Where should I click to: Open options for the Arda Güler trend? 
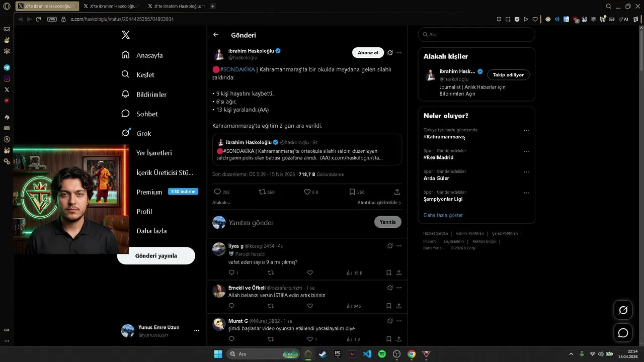tap(526, 172)
